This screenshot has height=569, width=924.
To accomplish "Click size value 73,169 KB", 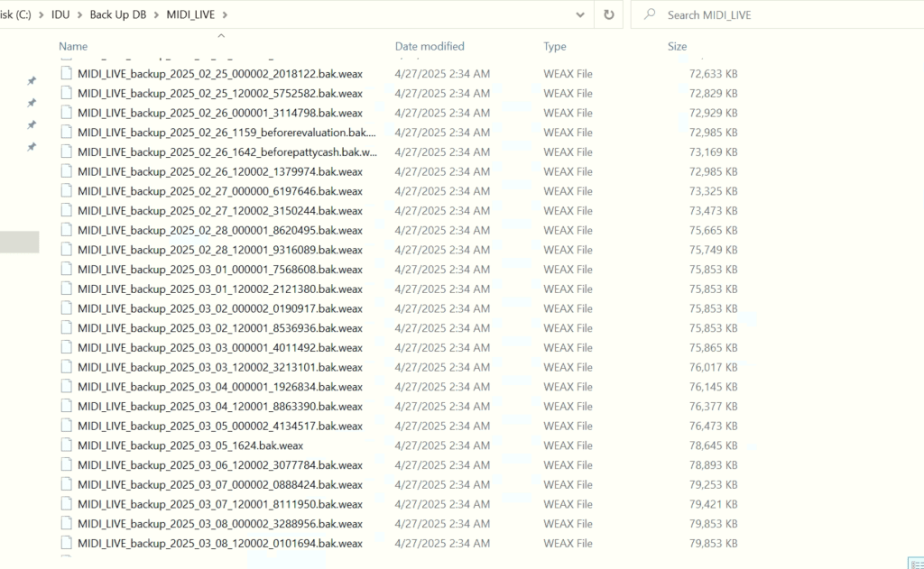I will pos(713,152).
